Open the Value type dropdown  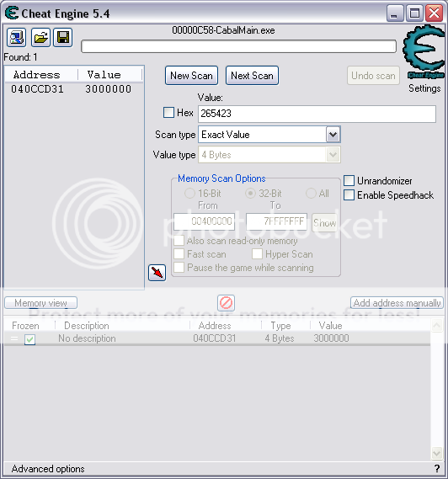pos(333,155)
